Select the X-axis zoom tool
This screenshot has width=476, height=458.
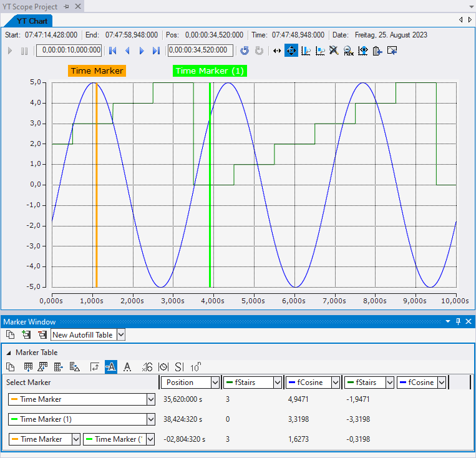coord(306,51)
